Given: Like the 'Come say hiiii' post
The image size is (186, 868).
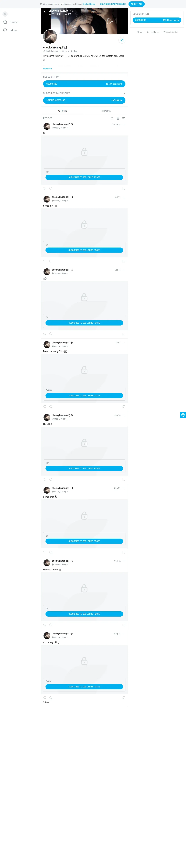Looking at the screenshot, I should point(45,698).
